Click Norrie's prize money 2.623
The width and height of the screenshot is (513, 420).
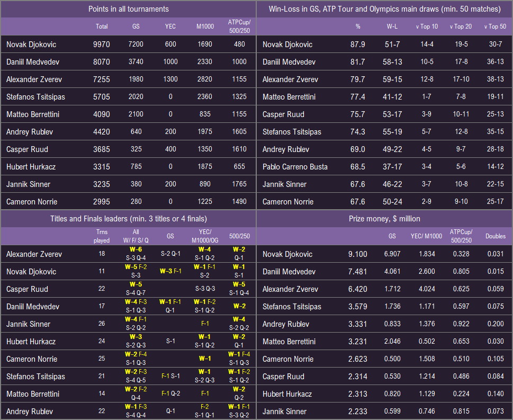pyautogui.click(x=357, y=359)
